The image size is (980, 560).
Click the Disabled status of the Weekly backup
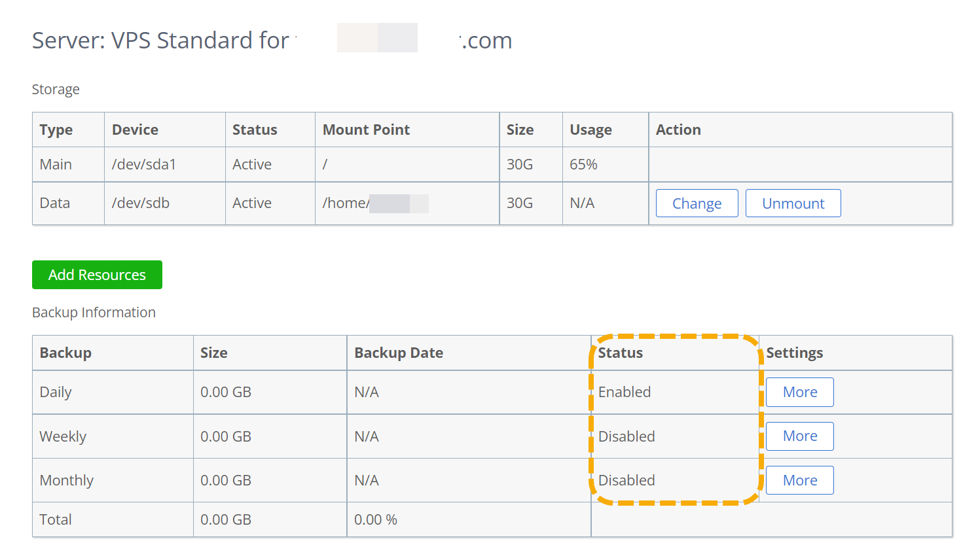point(626,436)
